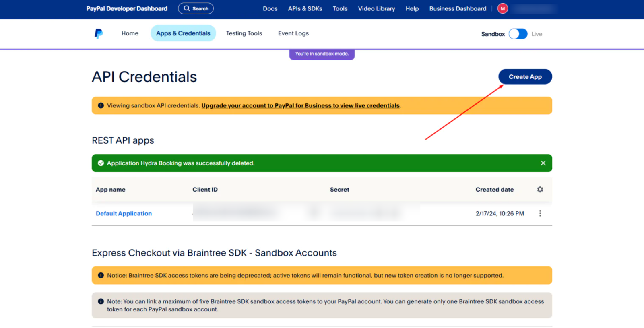This screenshot has width=644, height=328.
Task: Open table settings gear icon
Action: (540, 189)
